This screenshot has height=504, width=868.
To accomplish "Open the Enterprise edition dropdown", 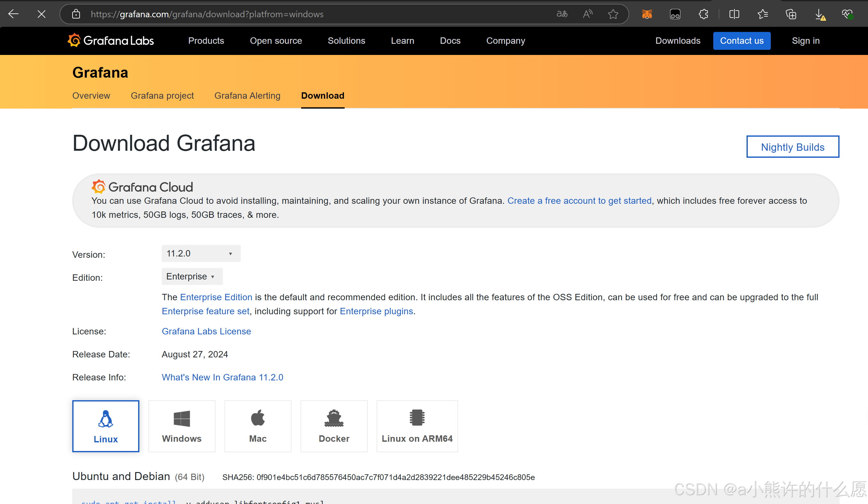I will [x=192, y=276].
